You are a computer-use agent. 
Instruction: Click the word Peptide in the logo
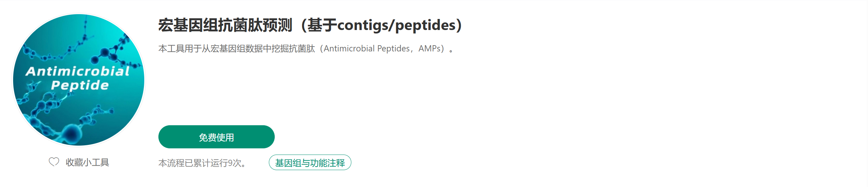tap(80, 86)
